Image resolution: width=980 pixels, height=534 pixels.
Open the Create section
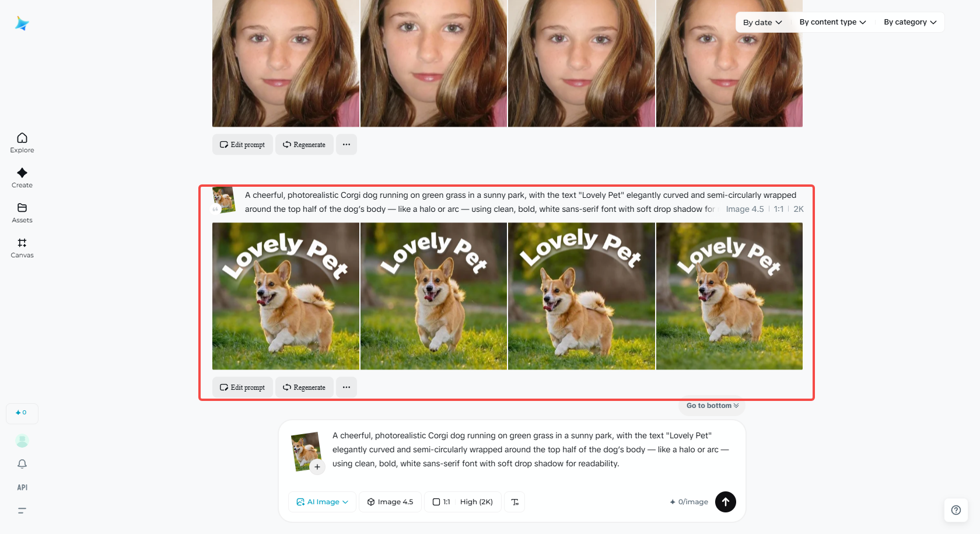pos(22,177)
